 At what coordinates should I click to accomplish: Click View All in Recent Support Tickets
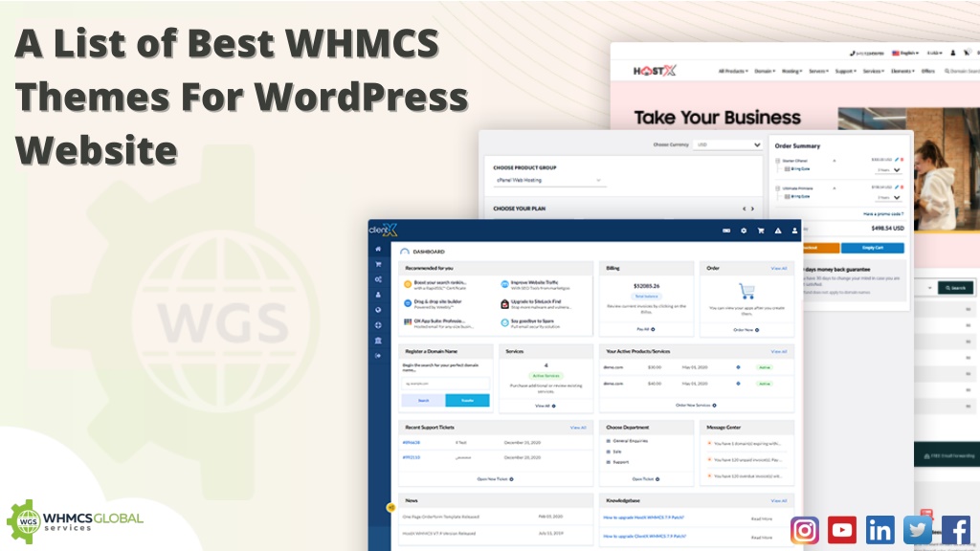(578, 428)
